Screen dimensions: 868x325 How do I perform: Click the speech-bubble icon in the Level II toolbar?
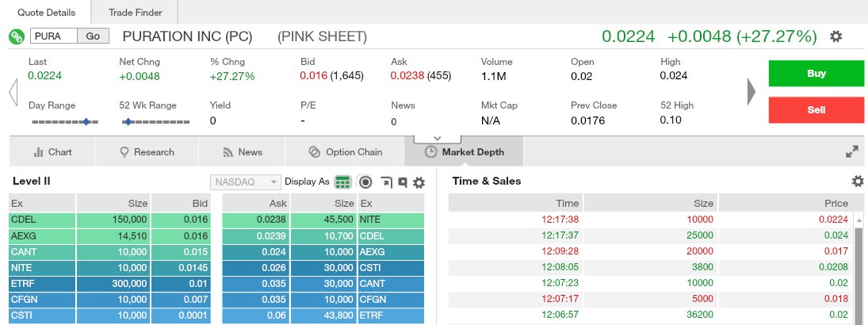pos(403,182)
